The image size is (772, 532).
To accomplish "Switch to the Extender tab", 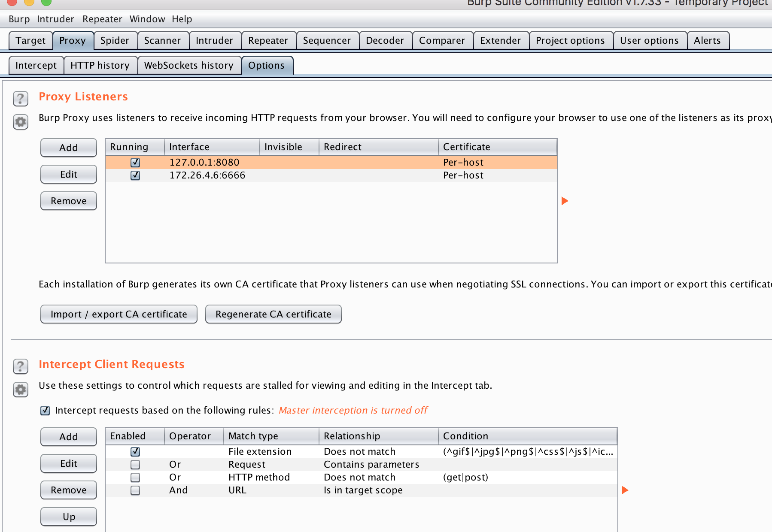I will [x=500, y=40].
